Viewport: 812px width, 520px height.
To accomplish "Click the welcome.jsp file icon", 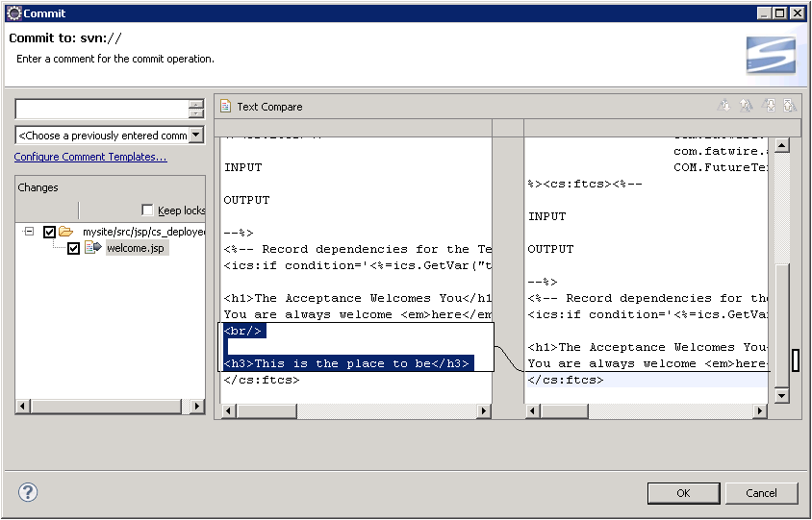I will [92, 247].
